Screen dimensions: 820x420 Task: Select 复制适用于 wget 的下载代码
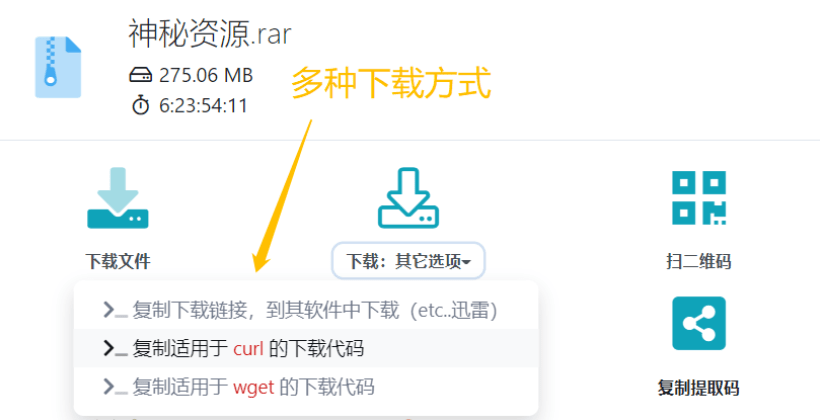tap(306, 387)
